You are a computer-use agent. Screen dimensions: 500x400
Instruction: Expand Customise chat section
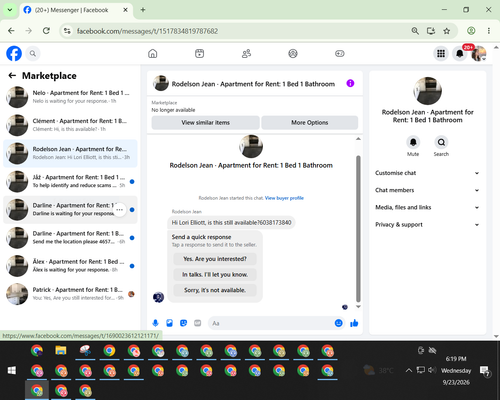pos(427,173)
